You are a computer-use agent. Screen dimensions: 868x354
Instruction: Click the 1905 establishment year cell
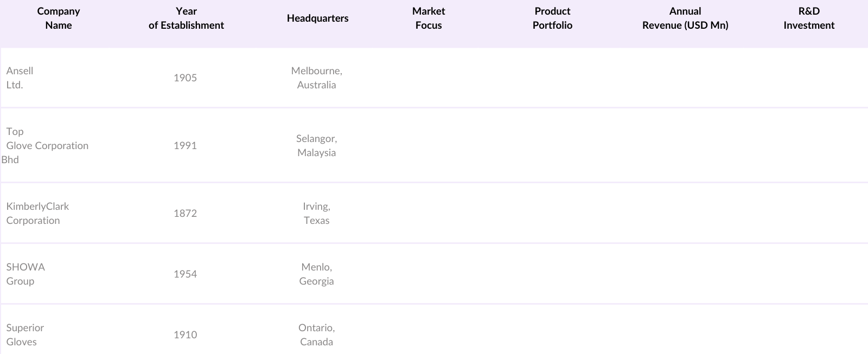point(185,78)
